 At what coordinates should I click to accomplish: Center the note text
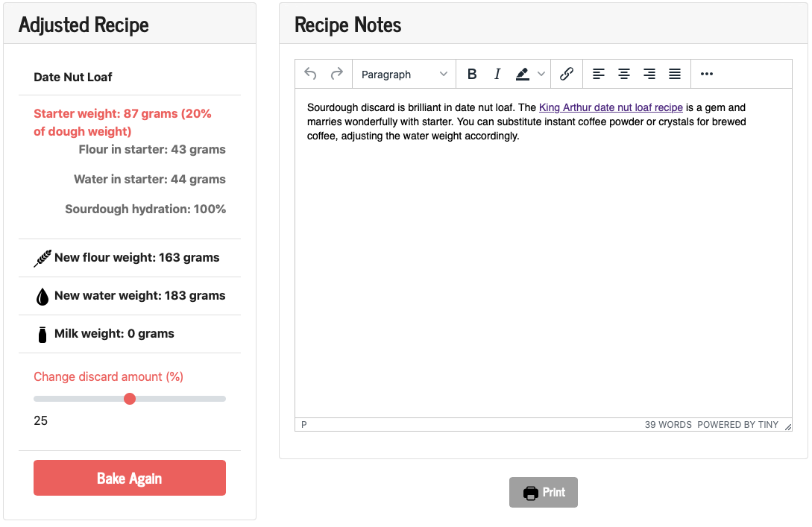pos(623,74)
